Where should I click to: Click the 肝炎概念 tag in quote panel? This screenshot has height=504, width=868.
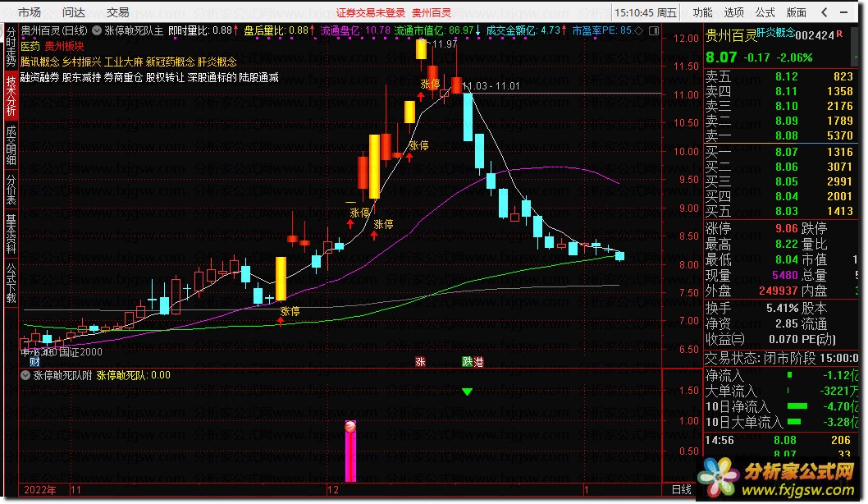pyautogui.click(x=776, y=33)
